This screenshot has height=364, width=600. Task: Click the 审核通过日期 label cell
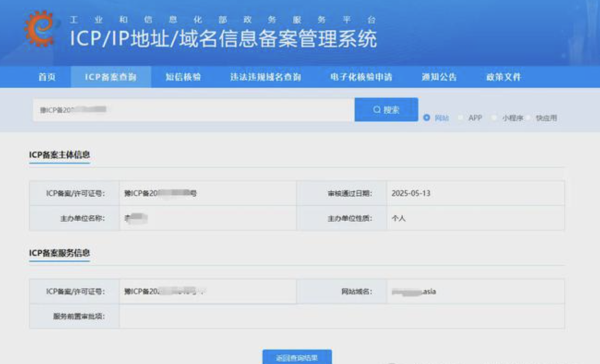(x=342, y=194)
